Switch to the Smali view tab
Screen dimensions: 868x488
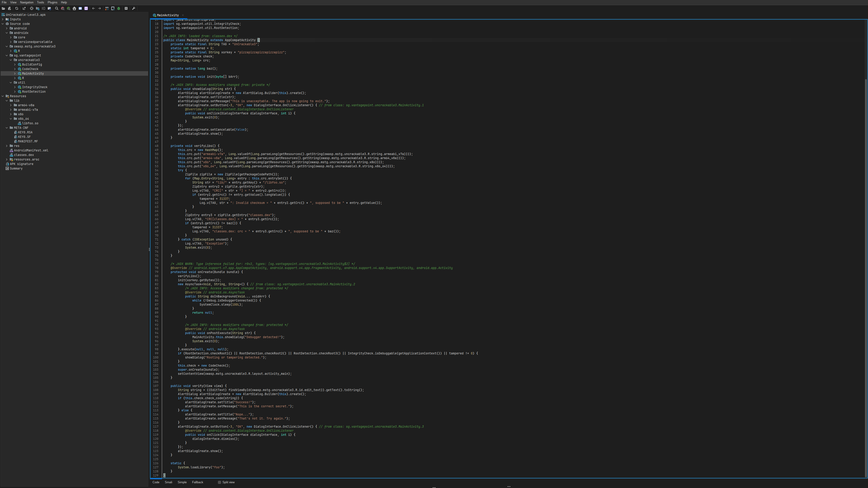point(168,482)
